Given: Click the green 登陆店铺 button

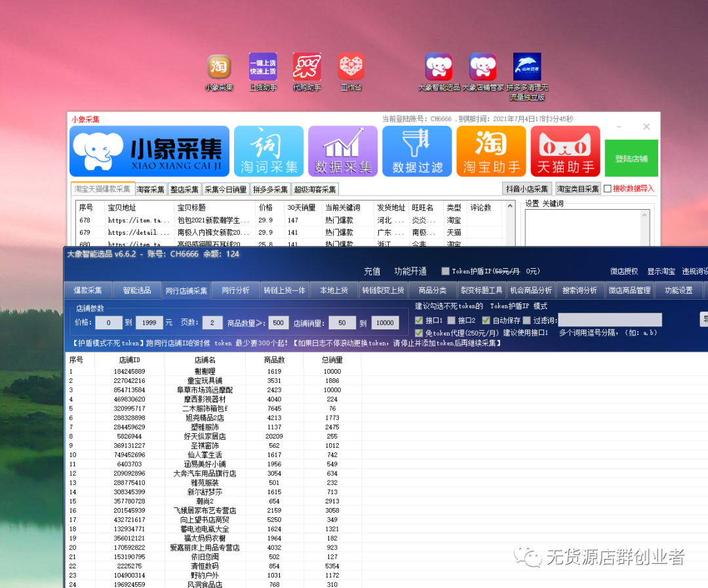Looking at the screenshot, I should click(631, 158).
